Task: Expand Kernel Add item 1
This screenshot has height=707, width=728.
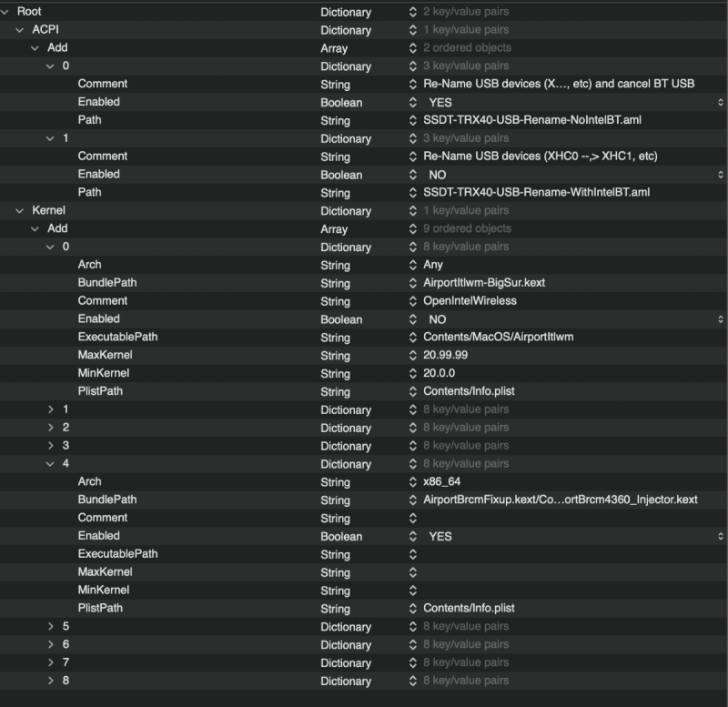Action: [51, 409]
